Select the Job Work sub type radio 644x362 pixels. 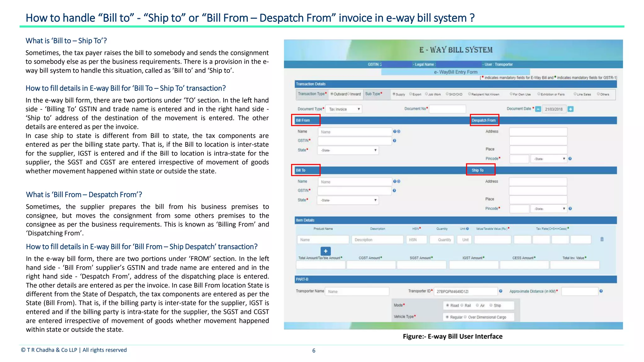tap(426, 94)
